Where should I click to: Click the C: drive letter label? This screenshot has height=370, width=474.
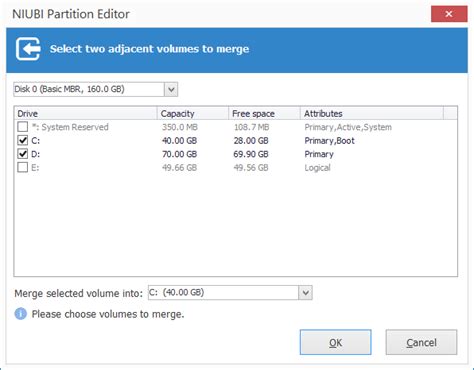tap(36, 141)
